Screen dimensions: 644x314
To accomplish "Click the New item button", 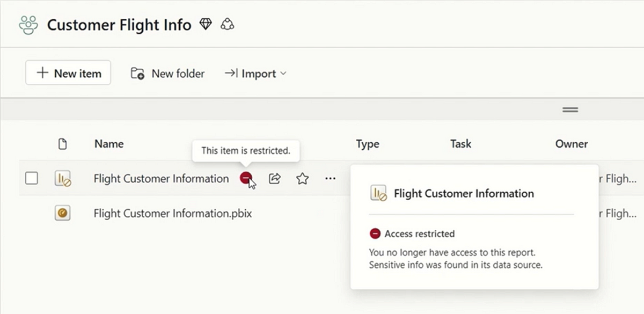I will [68, 73].
